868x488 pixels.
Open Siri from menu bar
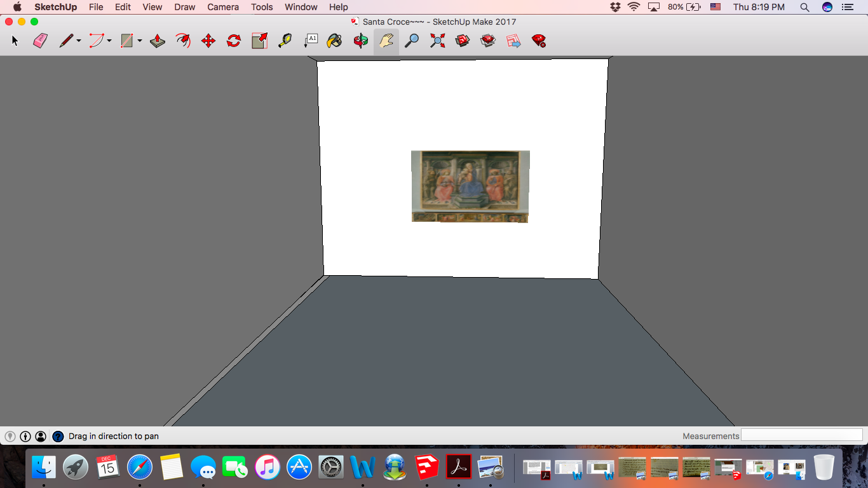tap(827, 7)
